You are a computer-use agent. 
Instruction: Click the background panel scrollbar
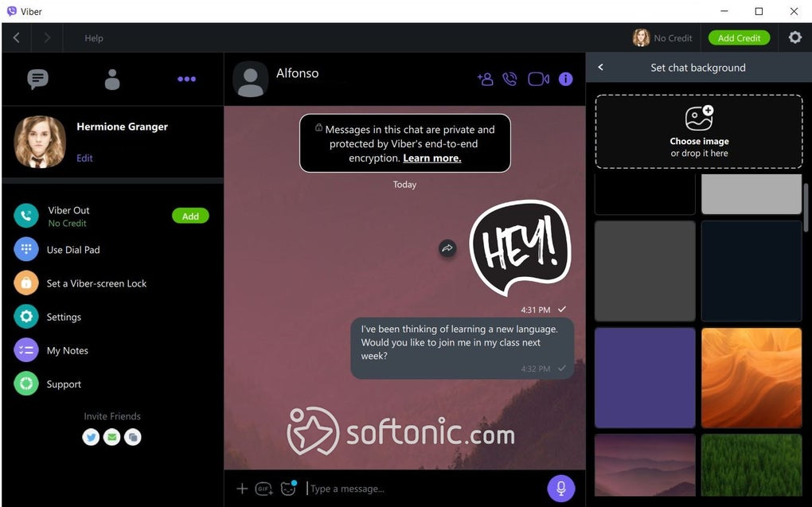coord(806,207)
